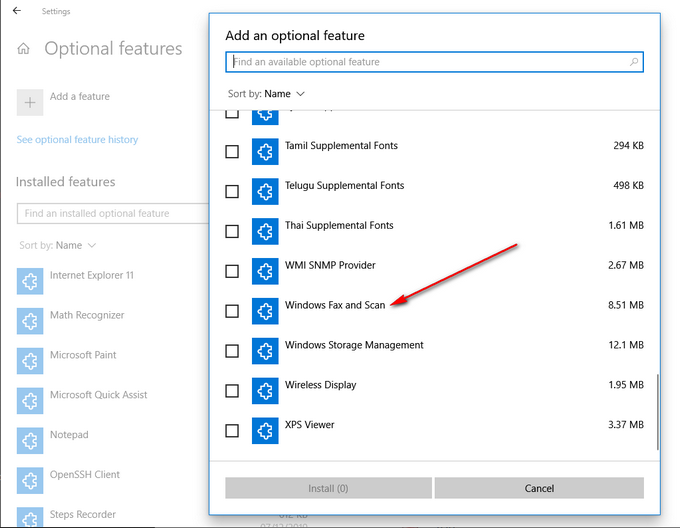Select Telugu Supplemental Fonts entry
680x528 pixels.
pos(434,192)
